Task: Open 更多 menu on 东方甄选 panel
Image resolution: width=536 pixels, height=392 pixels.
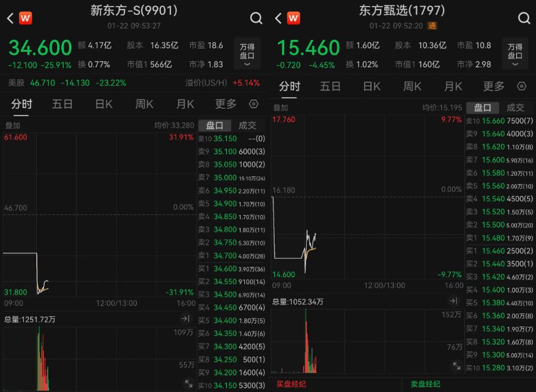Action: pos(493,86)
